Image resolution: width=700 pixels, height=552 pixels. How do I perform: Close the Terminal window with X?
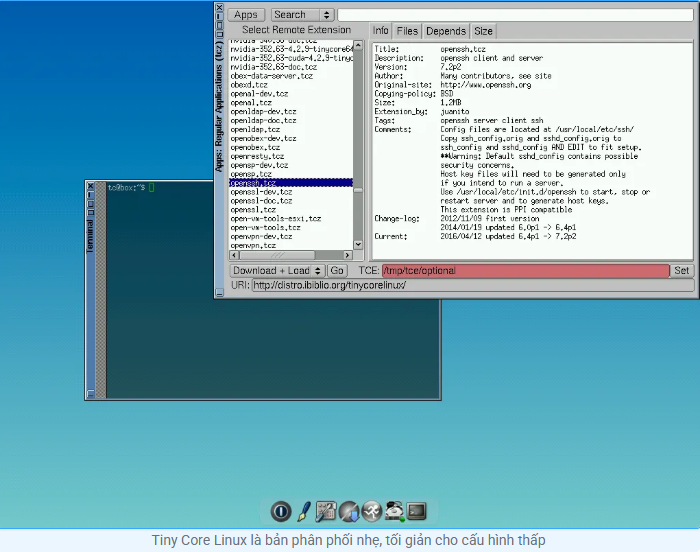coord(90,186)
